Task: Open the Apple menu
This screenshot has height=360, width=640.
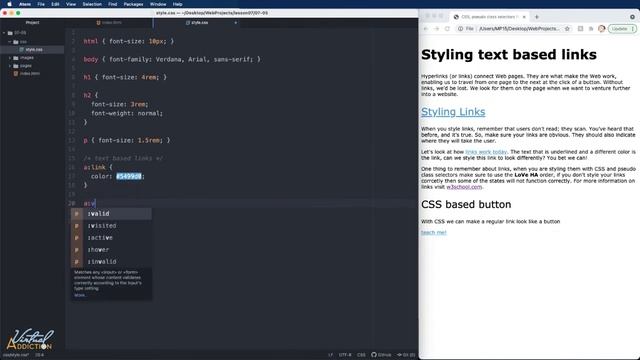Action: [x=9, y=4]
